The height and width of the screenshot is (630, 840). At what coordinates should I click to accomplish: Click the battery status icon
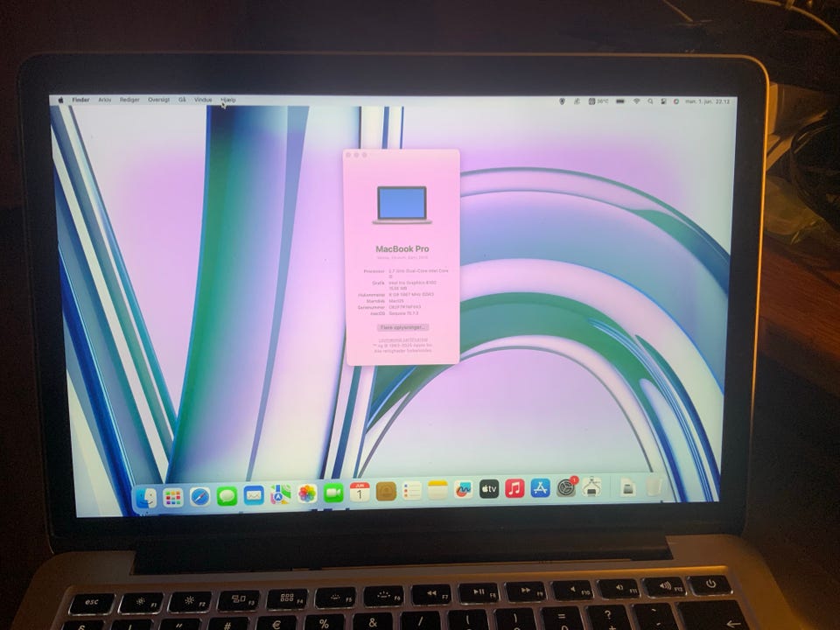[620, 101]
